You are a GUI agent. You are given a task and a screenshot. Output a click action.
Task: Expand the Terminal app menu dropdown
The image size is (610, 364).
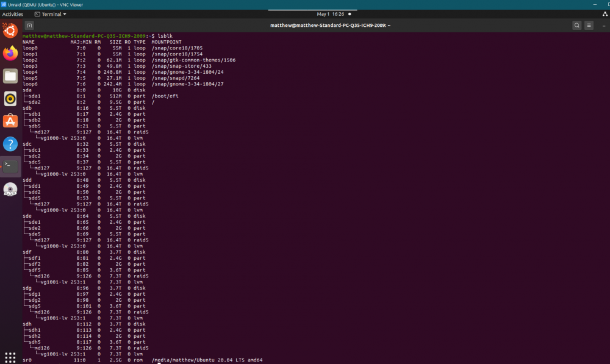pos(51,14)
